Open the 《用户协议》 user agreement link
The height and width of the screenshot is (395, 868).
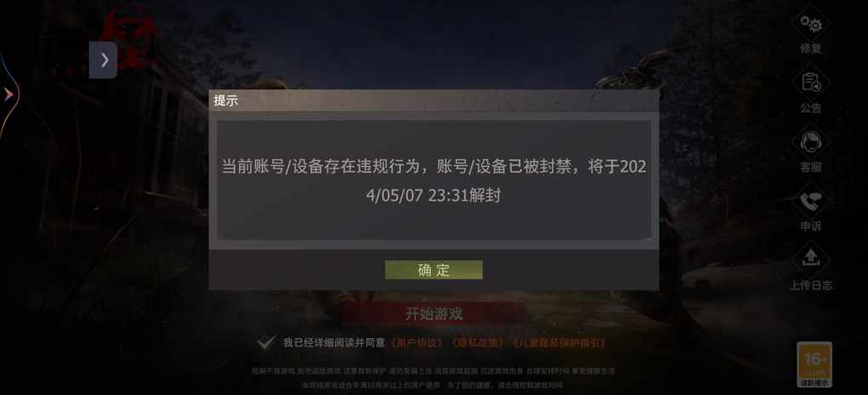pyautogui.click(x=417, y=343)
